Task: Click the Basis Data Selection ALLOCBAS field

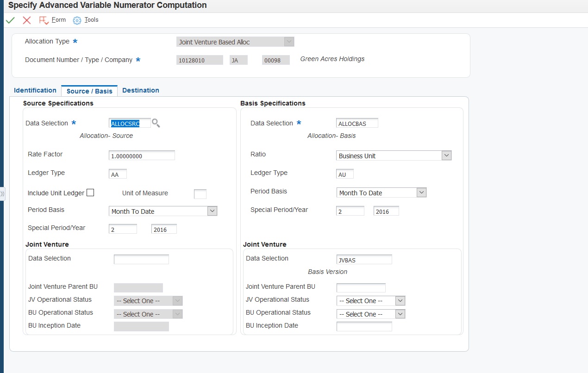Action: tap(357, 123)
